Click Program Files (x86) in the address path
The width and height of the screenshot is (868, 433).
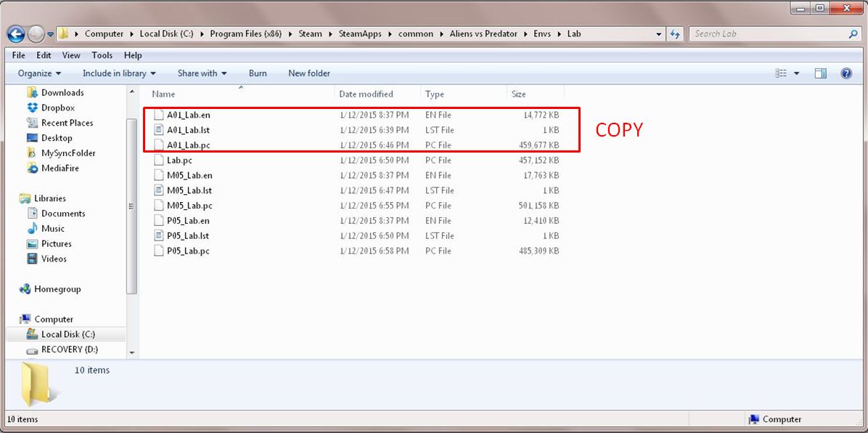246,34
